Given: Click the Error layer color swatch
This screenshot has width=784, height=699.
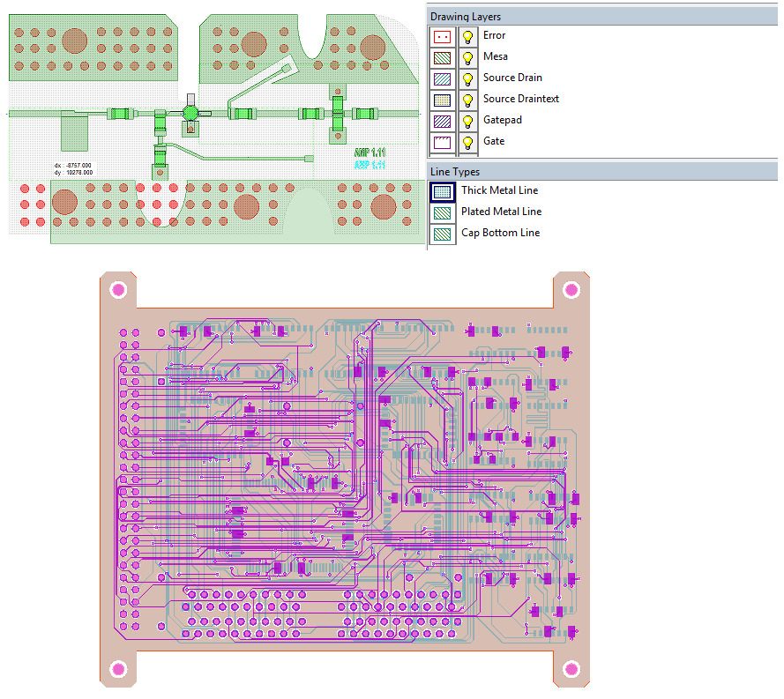Looking at the screenshot, I should [x=442, y=36].
